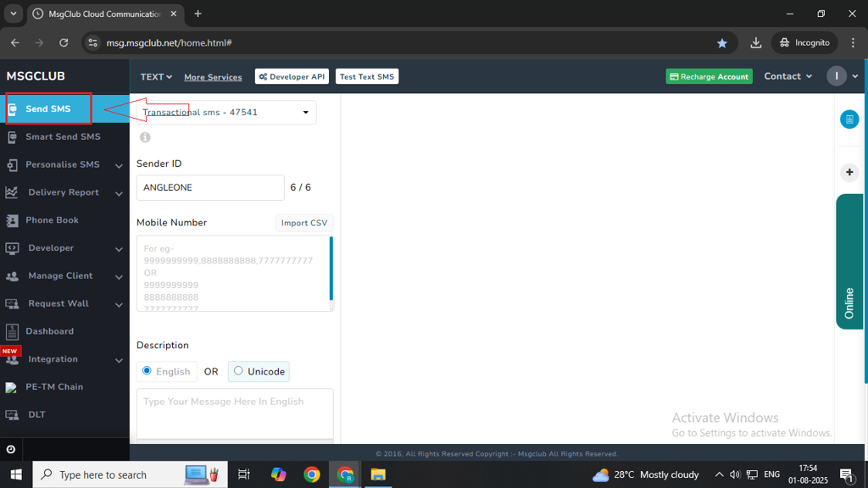Open the Chrome menu (three dots)
This screenshot has height=488, width=868.
click(x=853, y=42)
